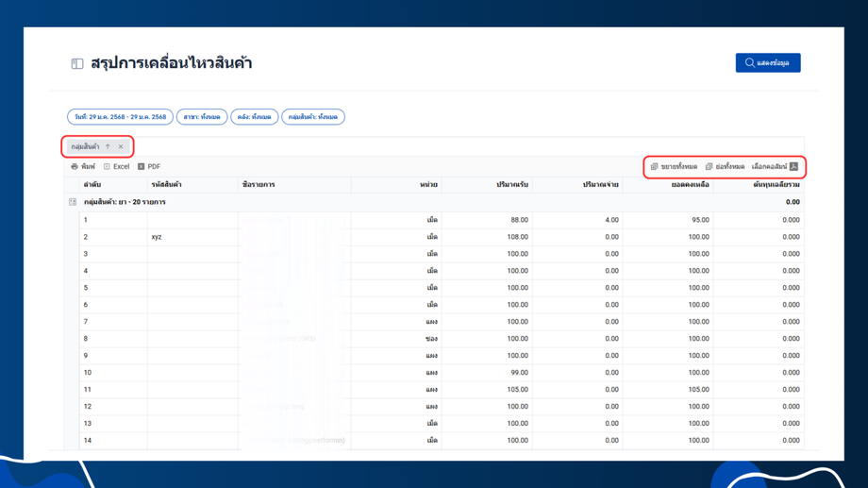Open the คลัง: ทั้งหมด filter chip
Screen dimensions: 868x488
(254, 117)
